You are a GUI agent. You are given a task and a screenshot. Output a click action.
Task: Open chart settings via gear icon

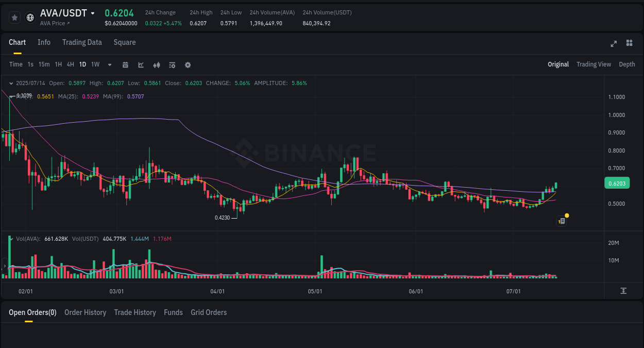click(x=188, y=64)
